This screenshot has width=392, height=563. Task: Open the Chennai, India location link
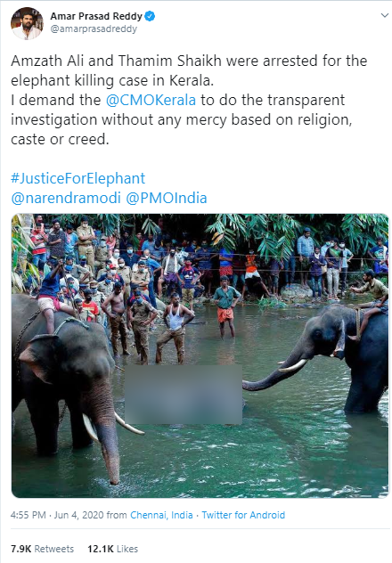pyautogui.click(x=161, y=515)
